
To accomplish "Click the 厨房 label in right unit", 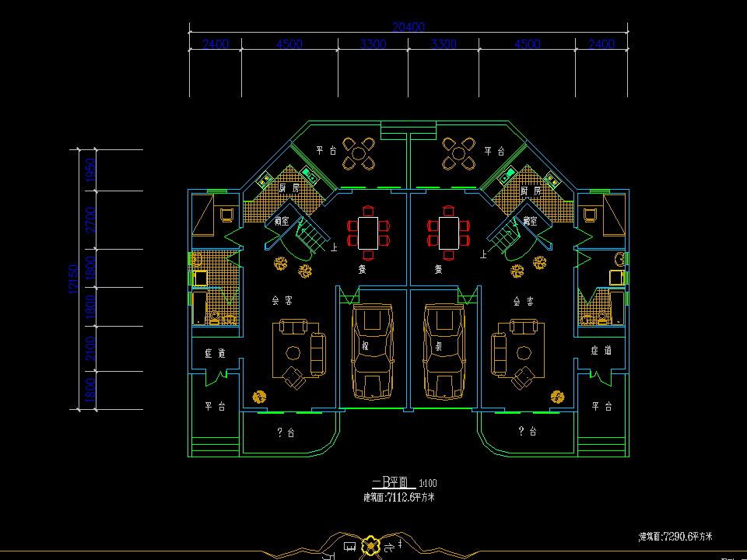I will coord(530,191).
